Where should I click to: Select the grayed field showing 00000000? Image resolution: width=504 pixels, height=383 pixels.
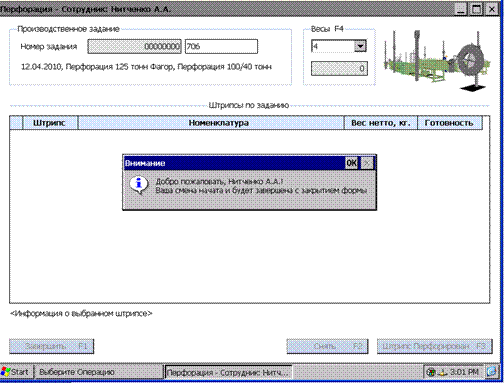pyautogui.click(x=135, y=46)
